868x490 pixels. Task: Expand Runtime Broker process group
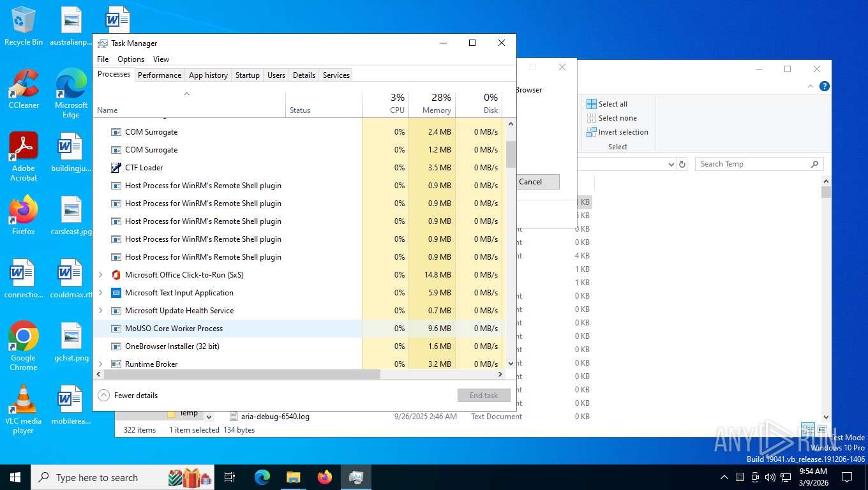pyautogui.click(x=100, y=364)
